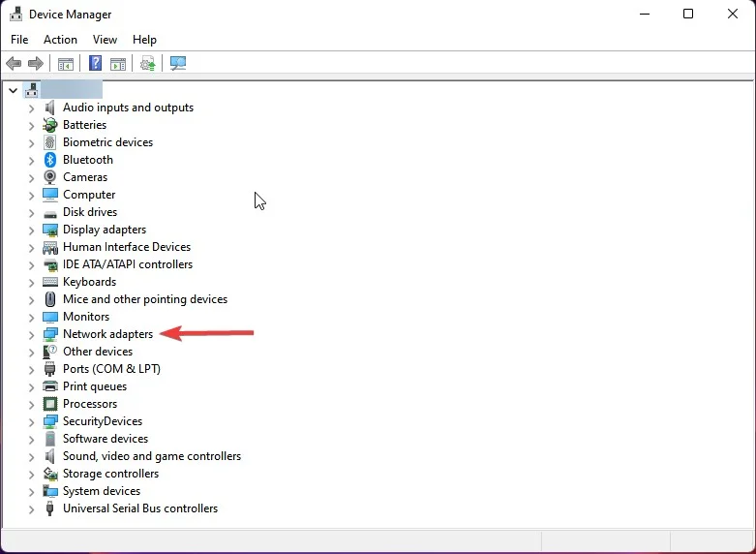The image size is (756, 554).
Task: Expand Sound, video and game controllers
Action: [x=31, y=456]
